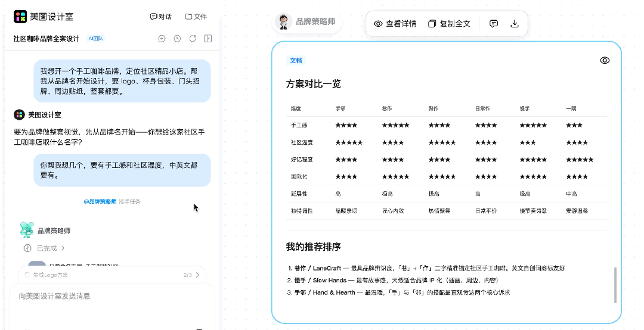Click the 延展性 row label
Image resolution: width=644 pixels, height=330 pixels.
point(299,194)
